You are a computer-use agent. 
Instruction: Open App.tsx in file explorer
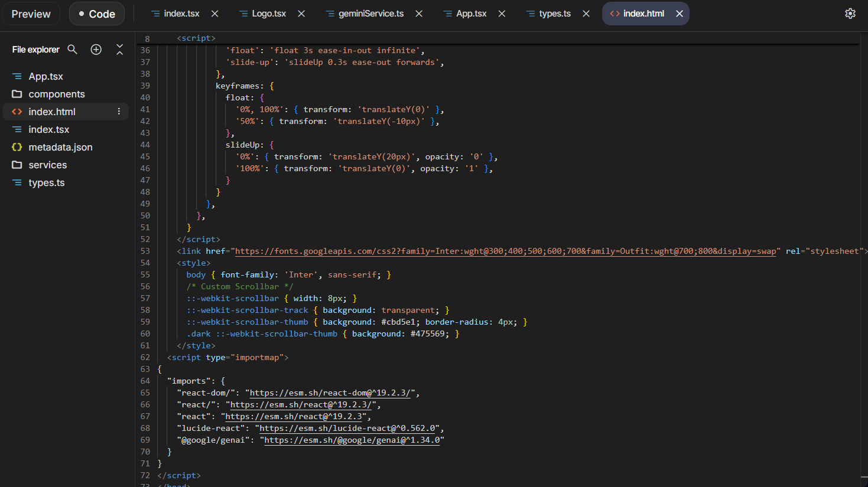pyautogui.click(x=45, y=76)
